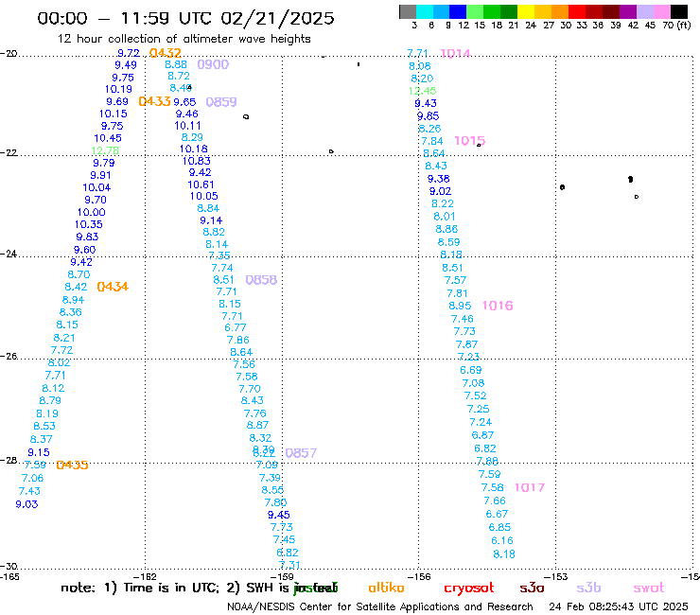
Task: Click the lavender time stamp 0857
Action: 301,453
